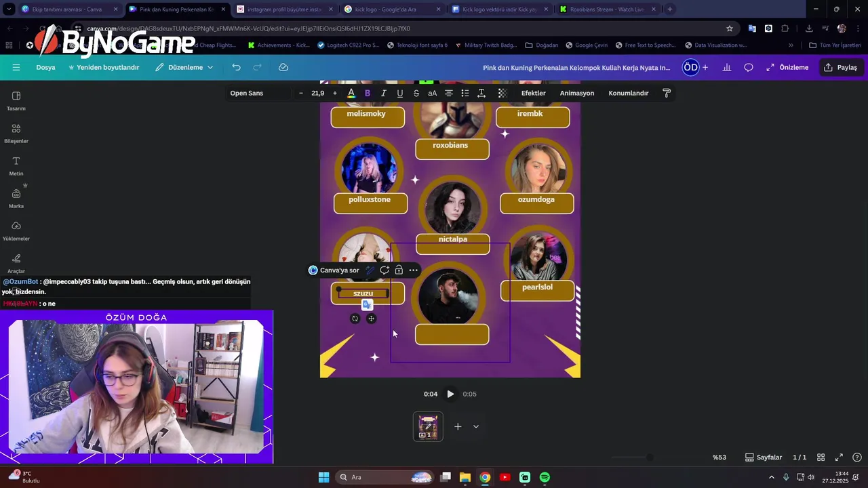Viewport: 868px width, 488px height.
Task: Toggle underline formatting
Action: 400,93
